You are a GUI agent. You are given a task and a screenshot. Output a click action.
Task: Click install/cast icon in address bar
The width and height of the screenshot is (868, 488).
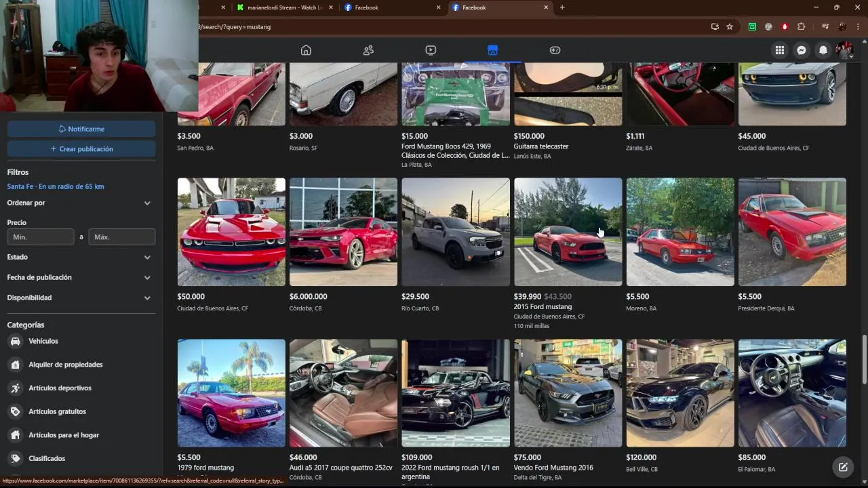715,26
